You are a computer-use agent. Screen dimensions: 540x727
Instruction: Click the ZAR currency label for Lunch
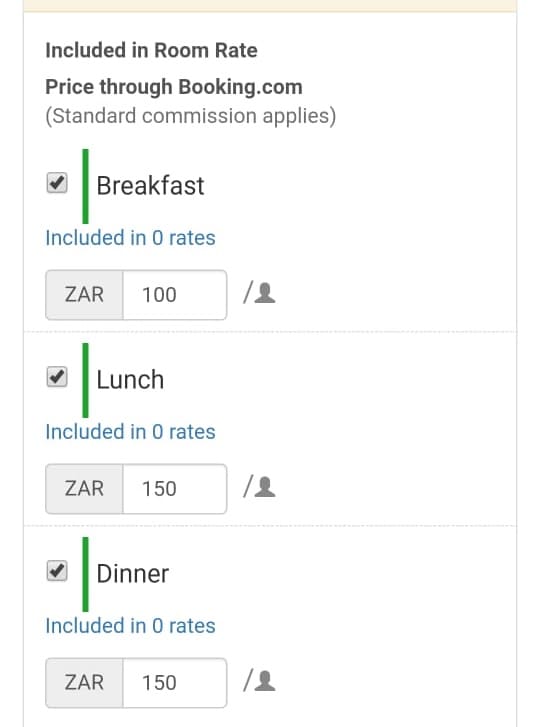tap(84, 489)
